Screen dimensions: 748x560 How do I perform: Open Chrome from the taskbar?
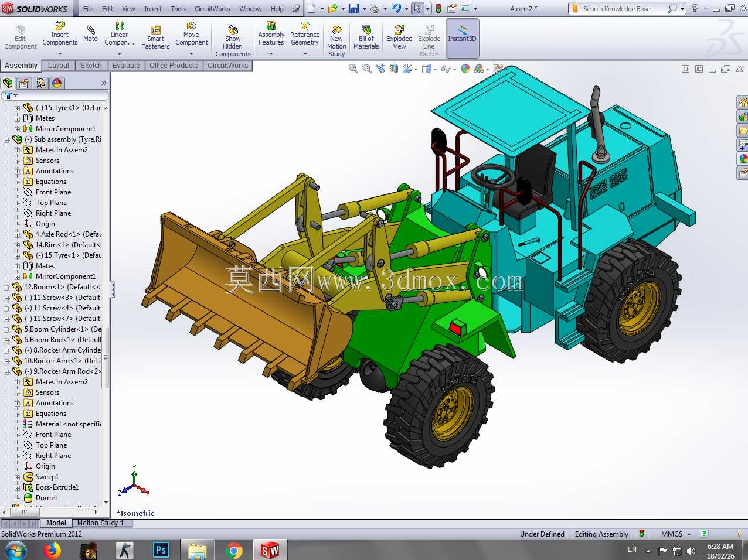(234, 550)
